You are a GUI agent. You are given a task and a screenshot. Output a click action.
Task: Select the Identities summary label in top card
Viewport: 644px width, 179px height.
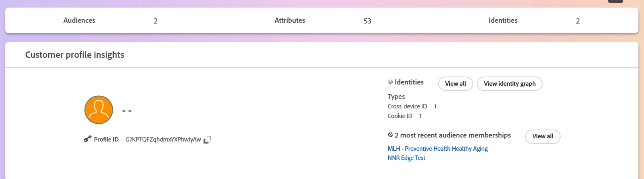(x=503, y=20)
